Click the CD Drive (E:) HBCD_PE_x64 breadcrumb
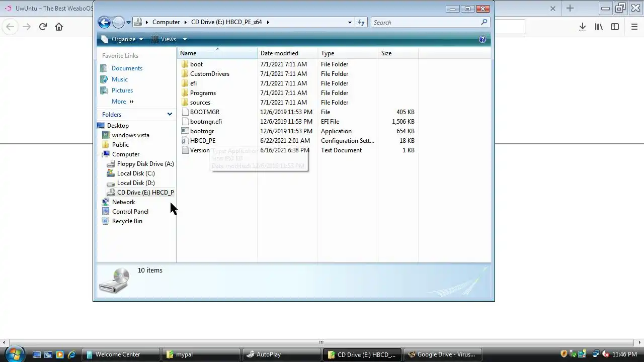 coord(226,22)
